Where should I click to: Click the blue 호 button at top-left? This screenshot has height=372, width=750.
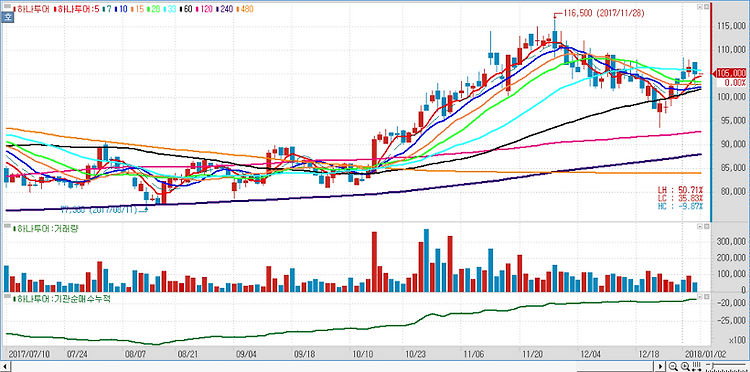[x=8, y=17]
